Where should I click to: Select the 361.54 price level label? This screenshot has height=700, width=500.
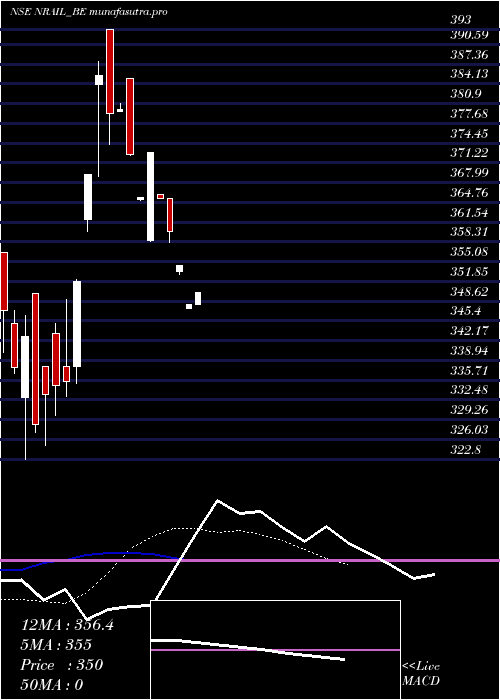coord(469,212)
